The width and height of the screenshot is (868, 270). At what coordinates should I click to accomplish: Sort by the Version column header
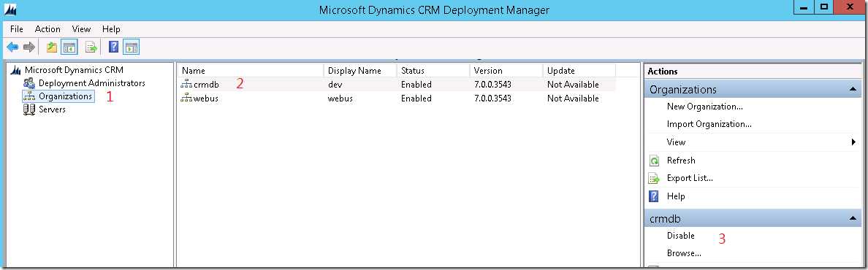pyautogui.click(x=506, y=71)
